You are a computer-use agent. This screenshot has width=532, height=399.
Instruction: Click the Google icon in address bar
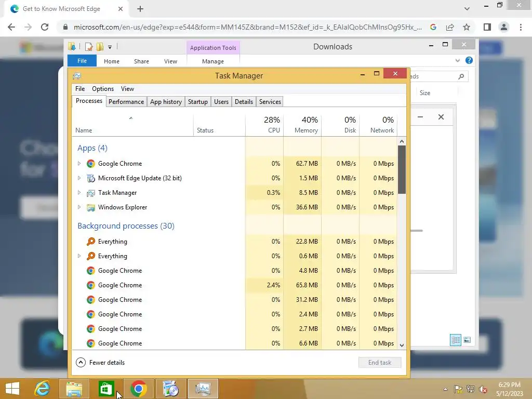pos(433,27)
